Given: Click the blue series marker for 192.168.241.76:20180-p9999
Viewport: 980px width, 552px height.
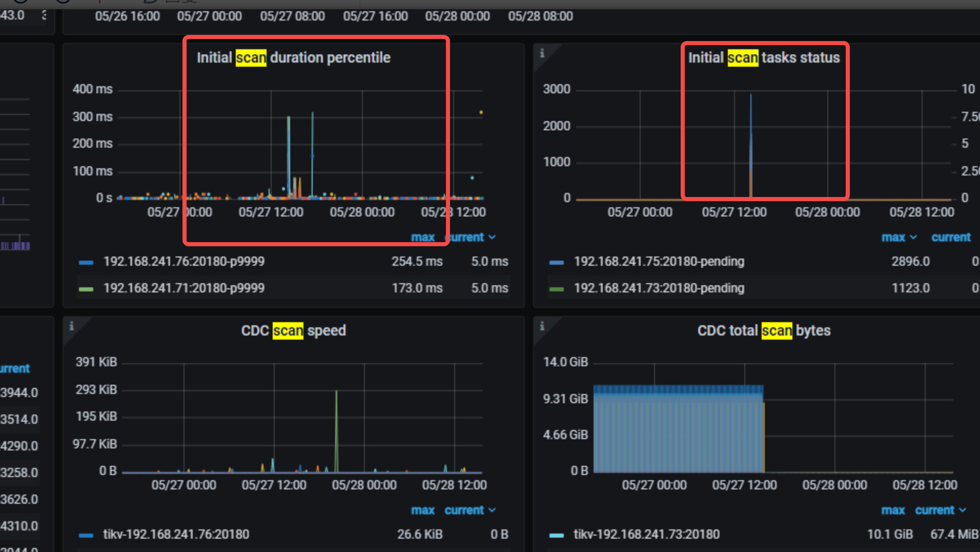Looking at the screenshot, I should point(86,262).
